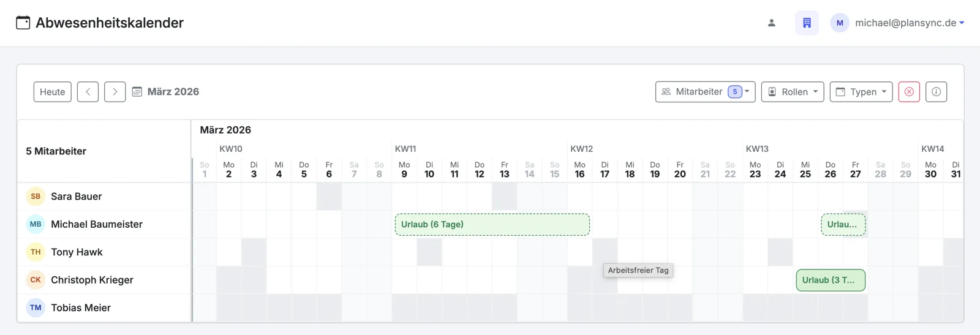Open the Mitarbeiter filter dropdown
Image resolution: width=980 pixels, height=335 pixels.
click(705, 92)
